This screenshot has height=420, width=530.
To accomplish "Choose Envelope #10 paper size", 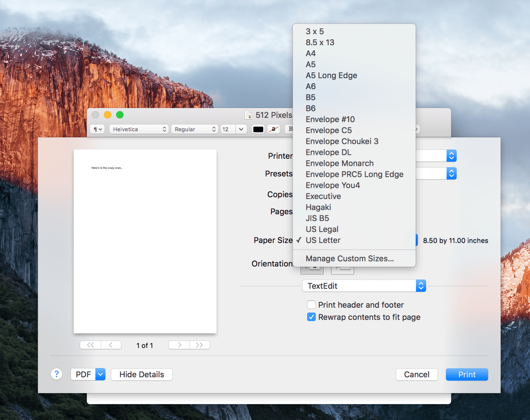I will (x=354, y=119).
